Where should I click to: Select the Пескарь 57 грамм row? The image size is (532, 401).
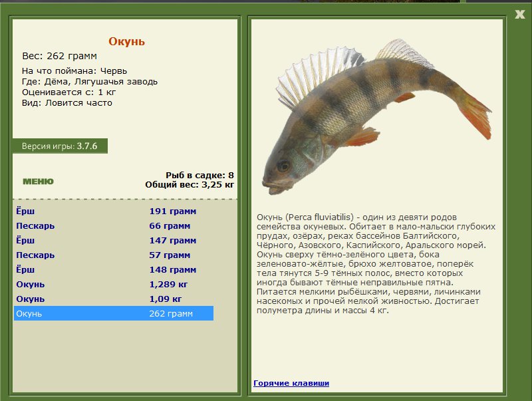point(114,255)
